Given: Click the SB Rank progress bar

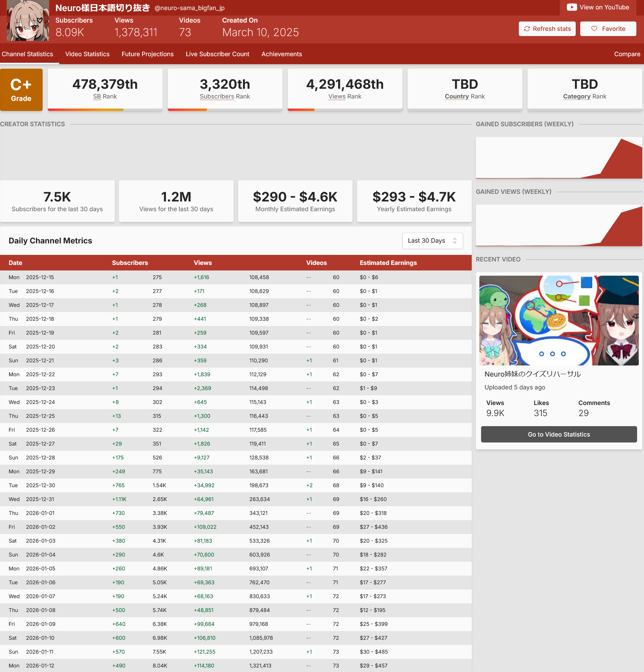Looking at the screenshot, I should (x=105, y=110).
